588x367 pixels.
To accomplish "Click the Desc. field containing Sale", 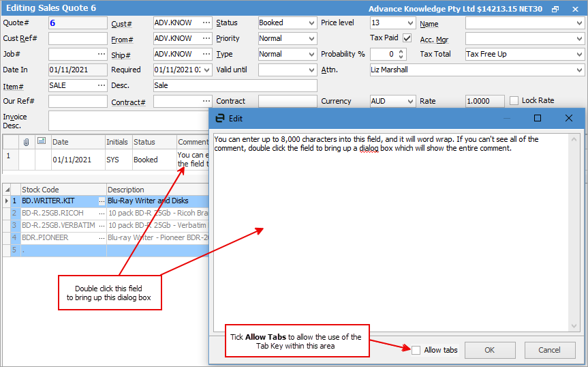I will [x=235, y=85].
